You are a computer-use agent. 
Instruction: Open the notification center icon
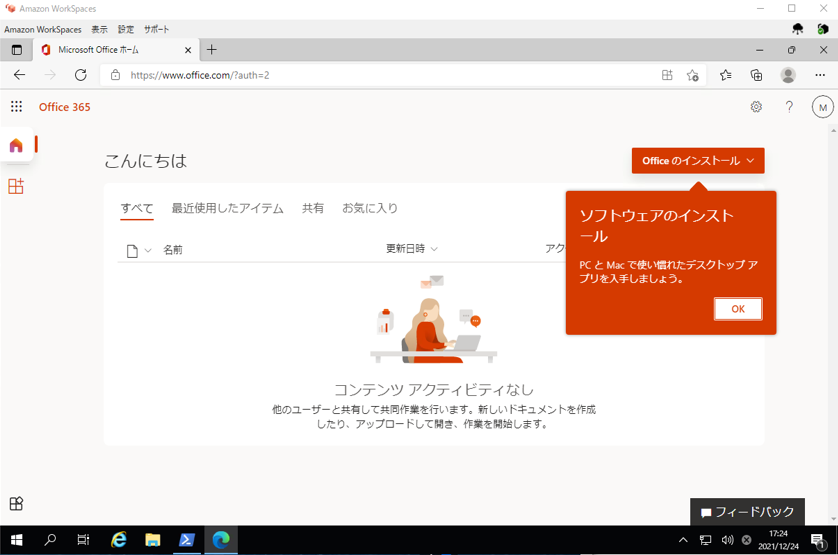[818, 541]
